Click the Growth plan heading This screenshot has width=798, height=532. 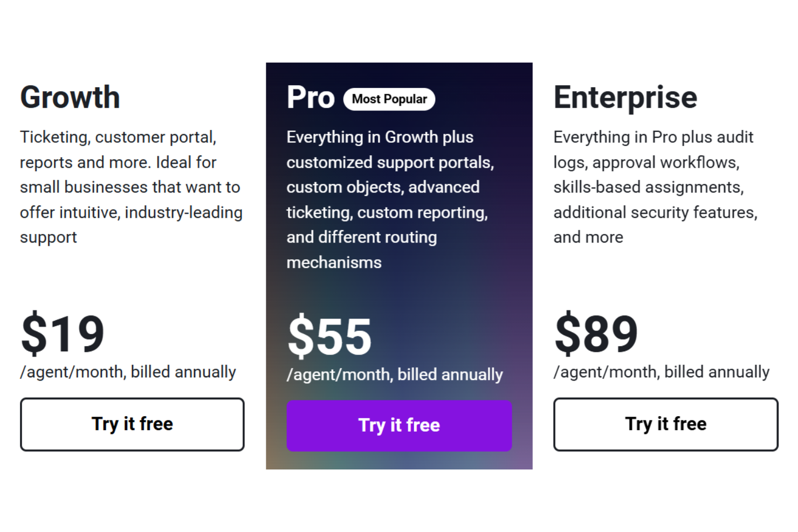point(70,97)
